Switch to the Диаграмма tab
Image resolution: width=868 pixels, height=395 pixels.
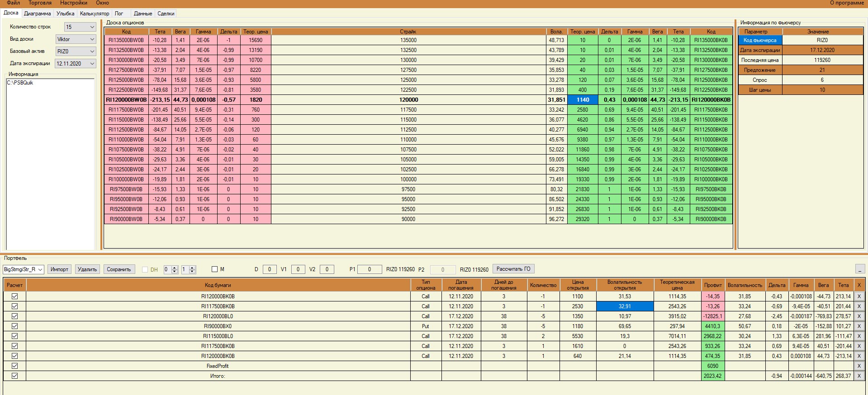[x=38, y=14]
